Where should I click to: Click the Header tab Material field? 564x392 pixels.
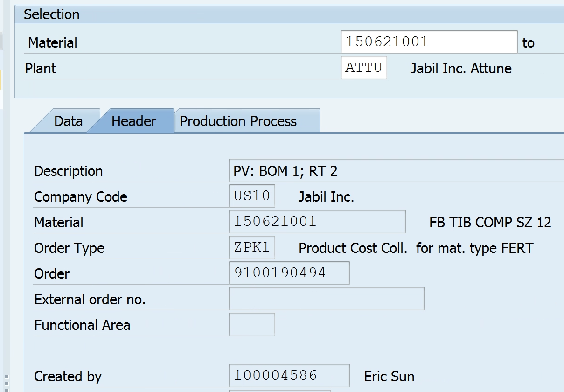pyautogui.click(x=317, y=222)
